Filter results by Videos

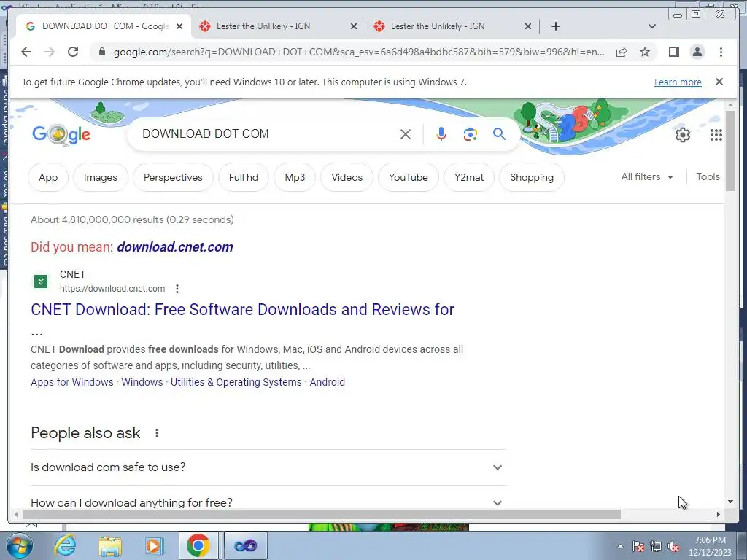(347, 178)
